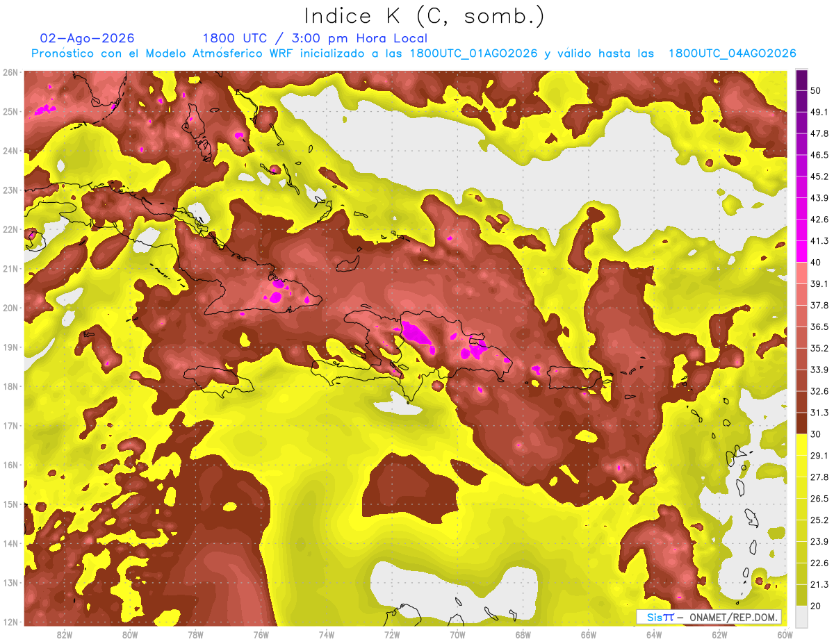Screen dimensions: 834x644
Task: Click the 15N latitude label
Action: pos(10,504)
